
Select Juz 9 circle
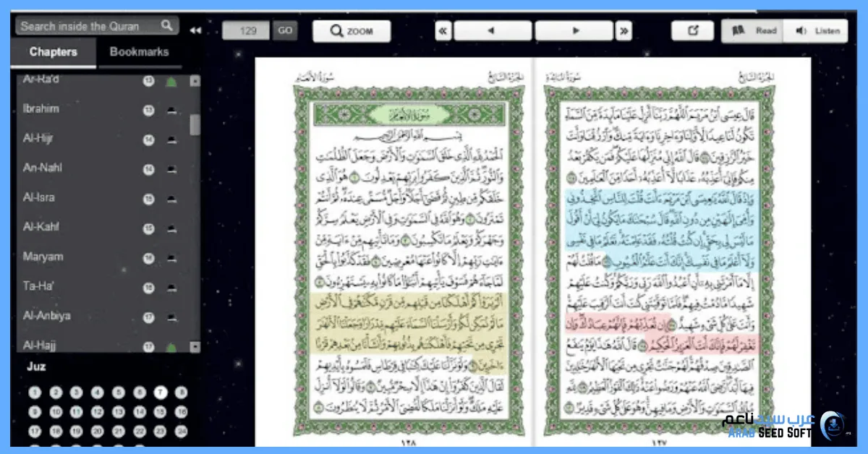pos(35,412)
